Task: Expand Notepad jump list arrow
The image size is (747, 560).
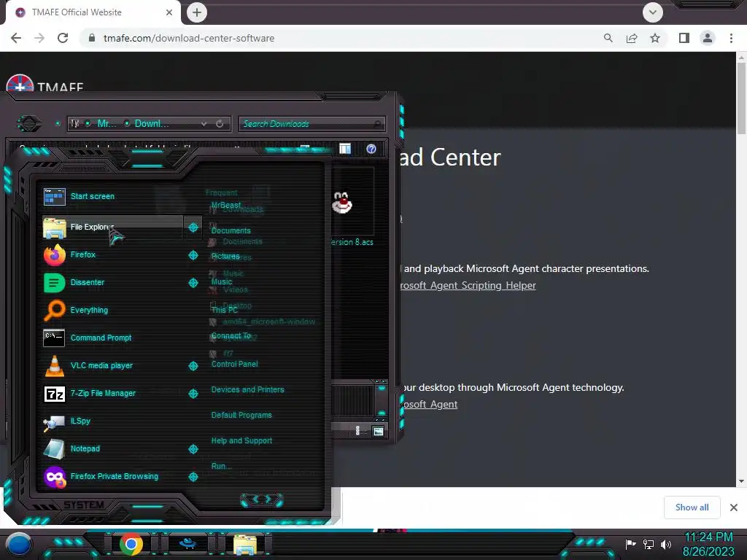Action: (x=193, y=448)
